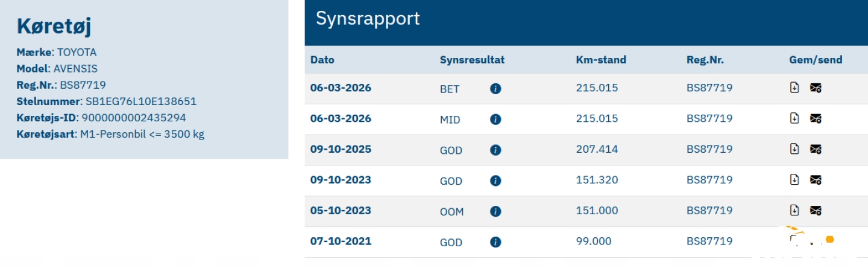Download report dated 09-10-2025
This screenshot has height=268, width=868.
pos(794,148)
